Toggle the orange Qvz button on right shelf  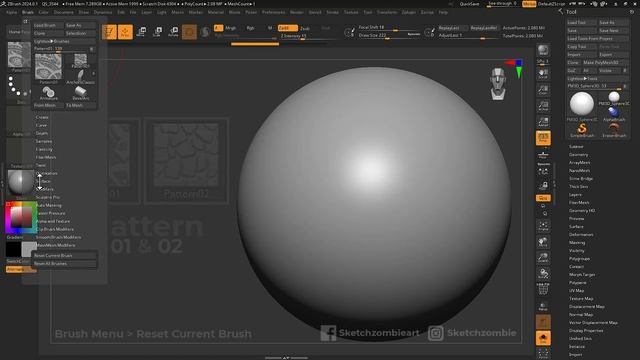543,198
